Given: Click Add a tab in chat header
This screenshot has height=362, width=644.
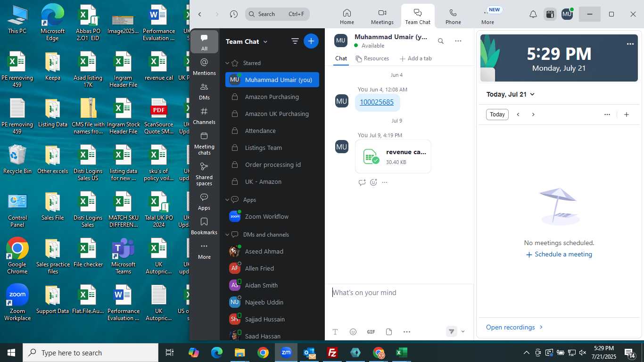Looking at the screenshot, I should 415,58.
